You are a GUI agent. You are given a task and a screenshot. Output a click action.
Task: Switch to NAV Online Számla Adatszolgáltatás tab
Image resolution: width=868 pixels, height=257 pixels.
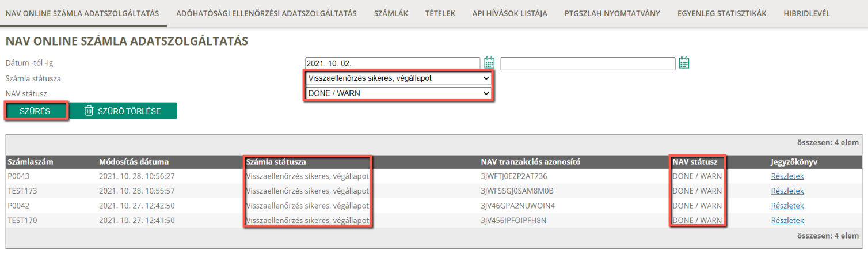coord(82,13)
